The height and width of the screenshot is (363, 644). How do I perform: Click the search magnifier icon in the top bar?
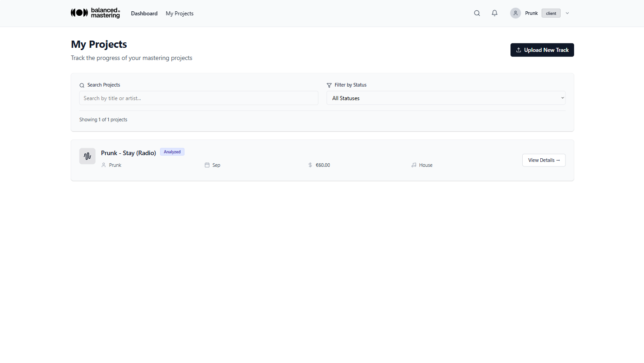[x=477, y=13]
